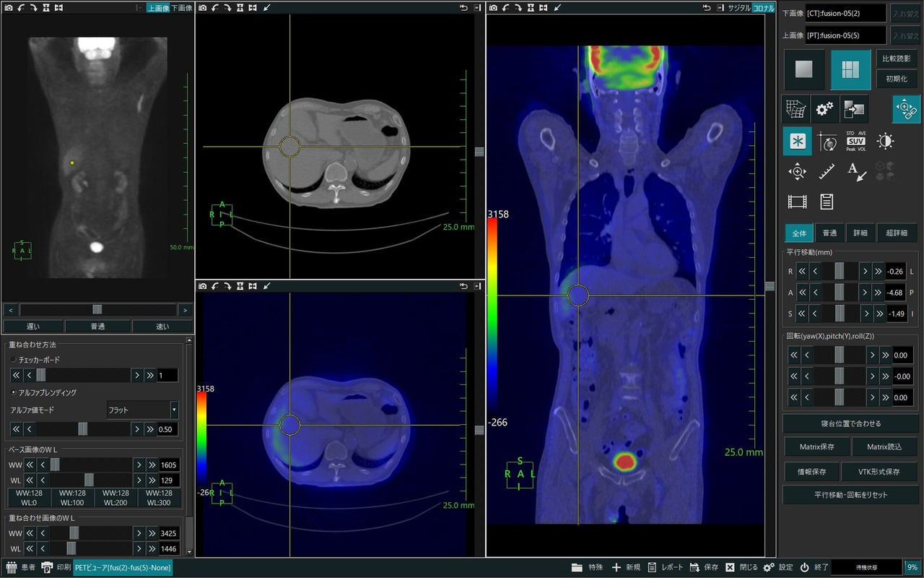This screenshot has width=924, height=578.
Task: Select the multi-pane layout icon
Action: 850,69
